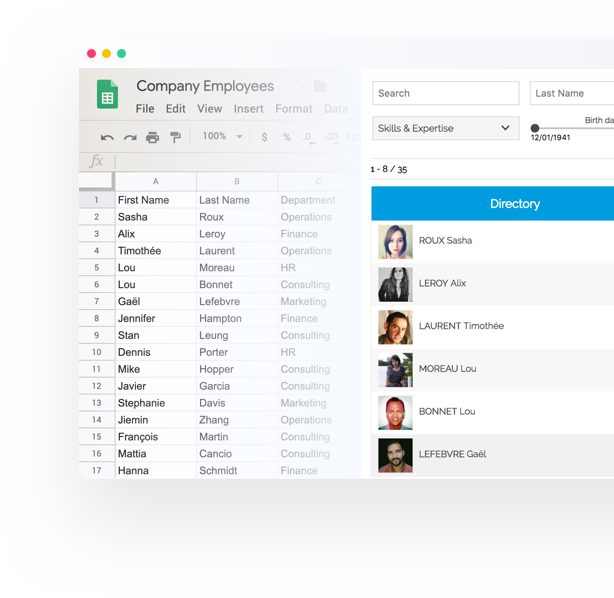The width and height of the screenshot is (614, 598).
Task: Select the cell 'Garcia'
Action: pyautogui.click(x=237, y=386)
